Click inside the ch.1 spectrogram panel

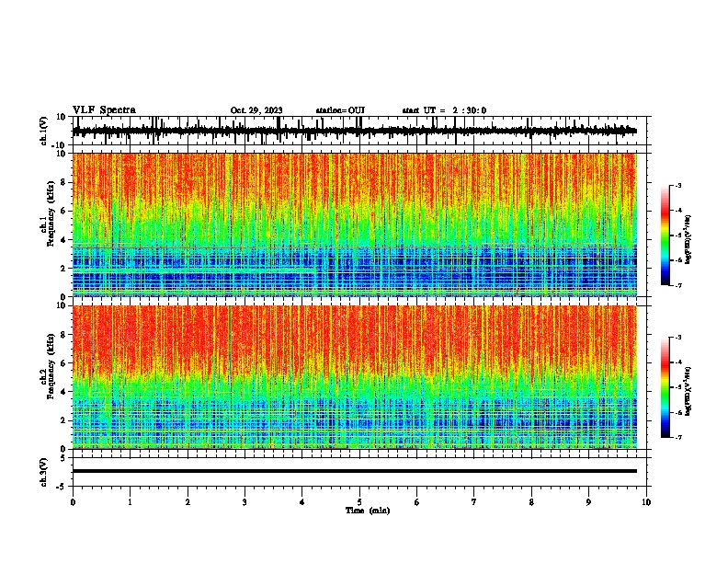[355, 224]
